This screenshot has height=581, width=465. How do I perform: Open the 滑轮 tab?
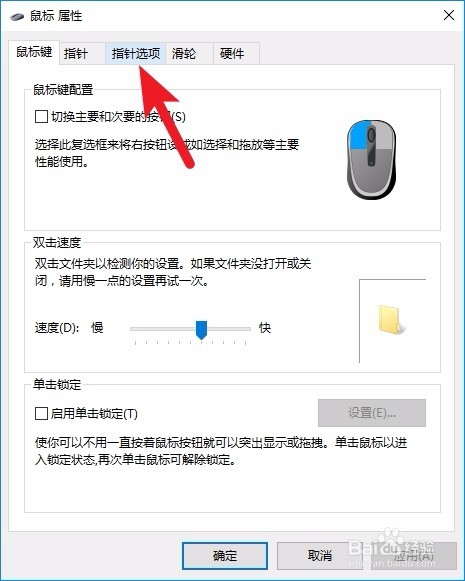189,54
